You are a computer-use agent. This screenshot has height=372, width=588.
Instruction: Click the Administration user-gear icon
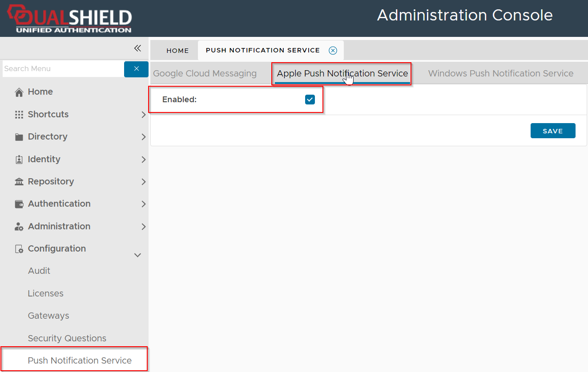click(x=19, y=227)
